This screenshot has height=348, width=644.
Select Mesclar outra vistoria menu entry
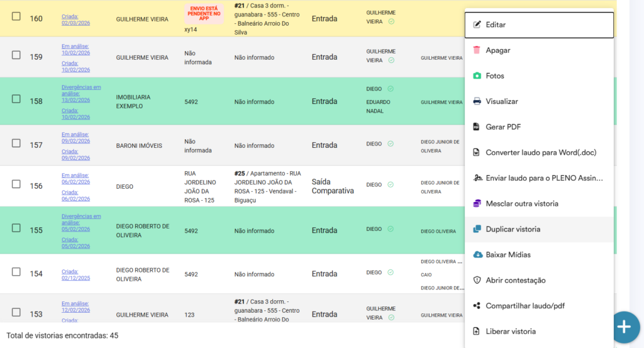[x=521, y=204]
